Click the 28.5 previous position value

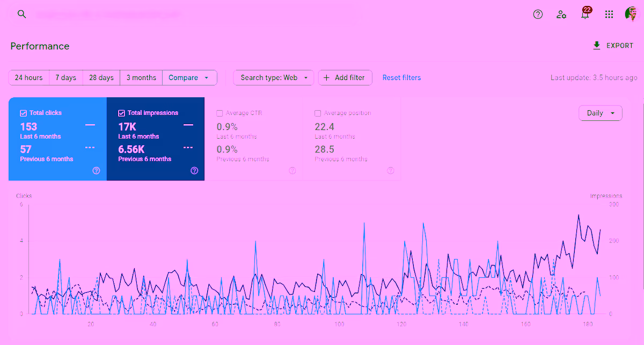coord(324,149)
